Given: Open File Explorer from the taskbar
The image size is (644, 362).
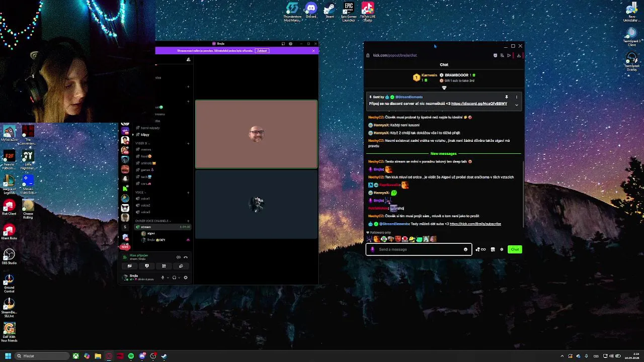Looking at the screenshot, I should point(98,356).
